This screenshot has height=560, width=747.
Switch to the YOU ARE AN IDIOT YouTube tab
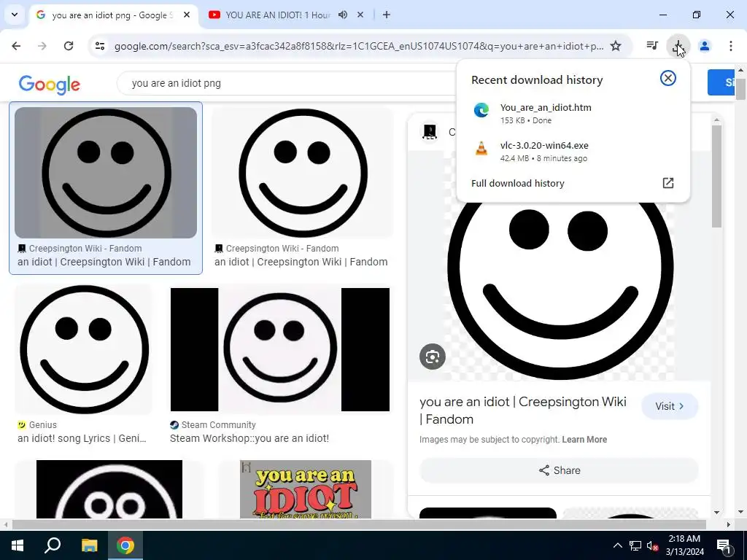coord(278,15)
